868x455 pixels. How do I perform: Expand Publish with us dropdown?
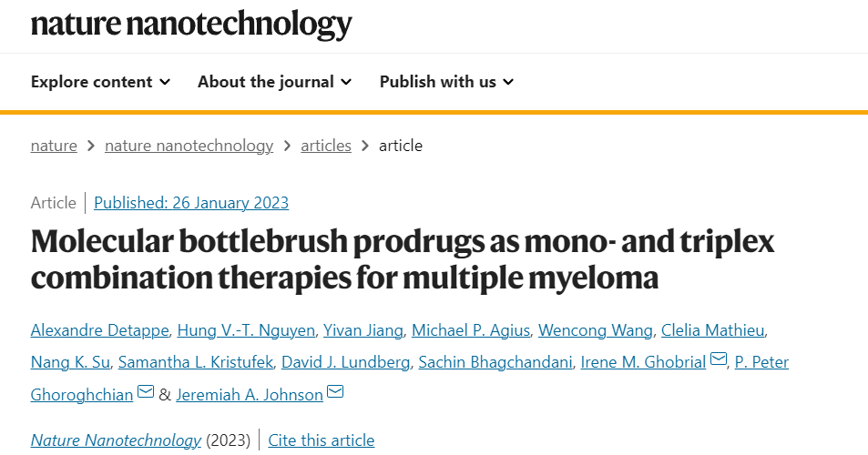(x=446, y=82)
